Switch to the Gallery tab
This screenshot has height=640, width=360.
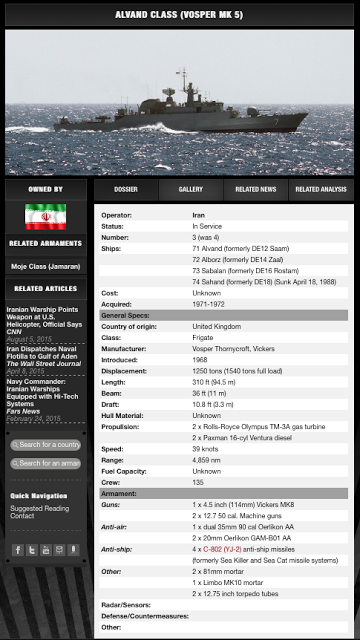click(x=191, y=189)
